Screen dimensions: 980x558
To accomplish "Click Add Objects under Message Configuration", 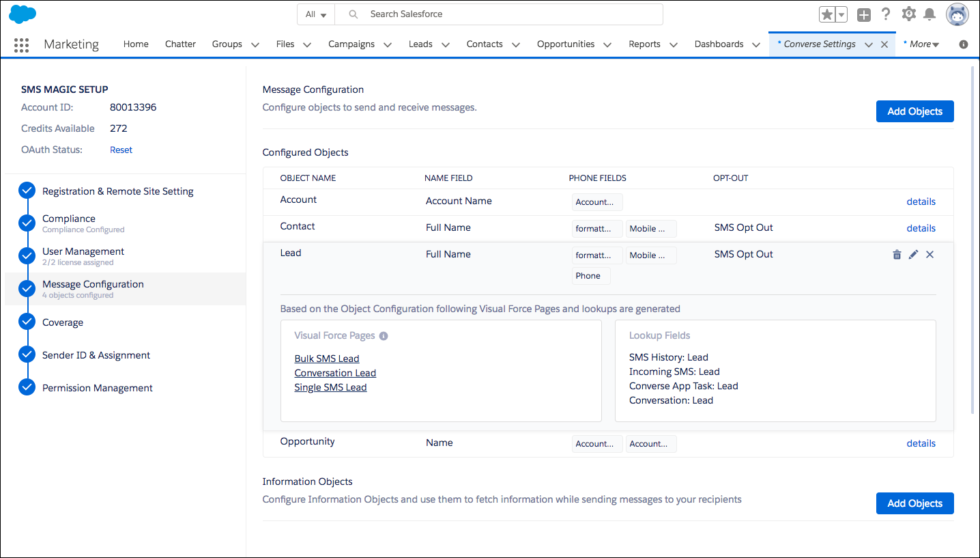I will [914, 111].
